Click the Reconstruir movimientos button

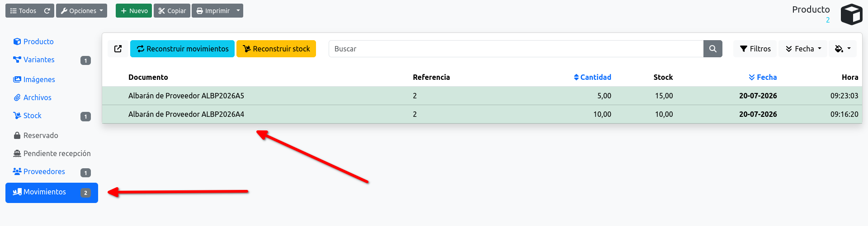pyautogui.click(x=182, y=49)
